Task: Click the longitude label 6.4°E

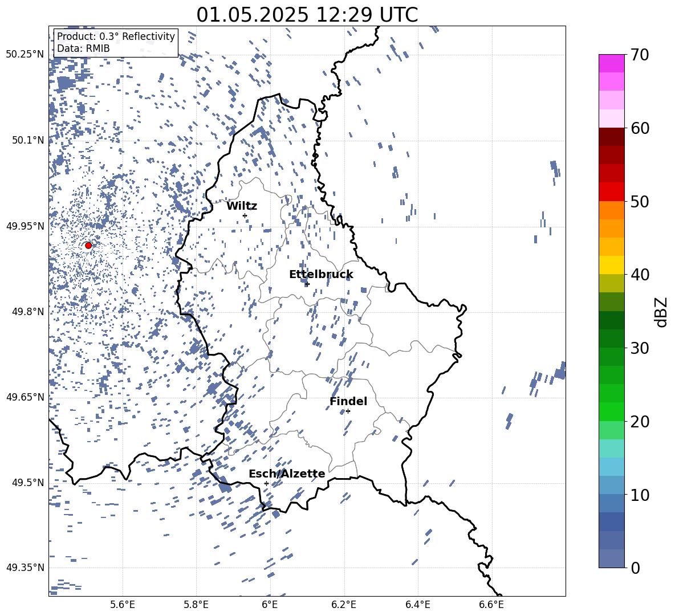Action: [417, 605]
